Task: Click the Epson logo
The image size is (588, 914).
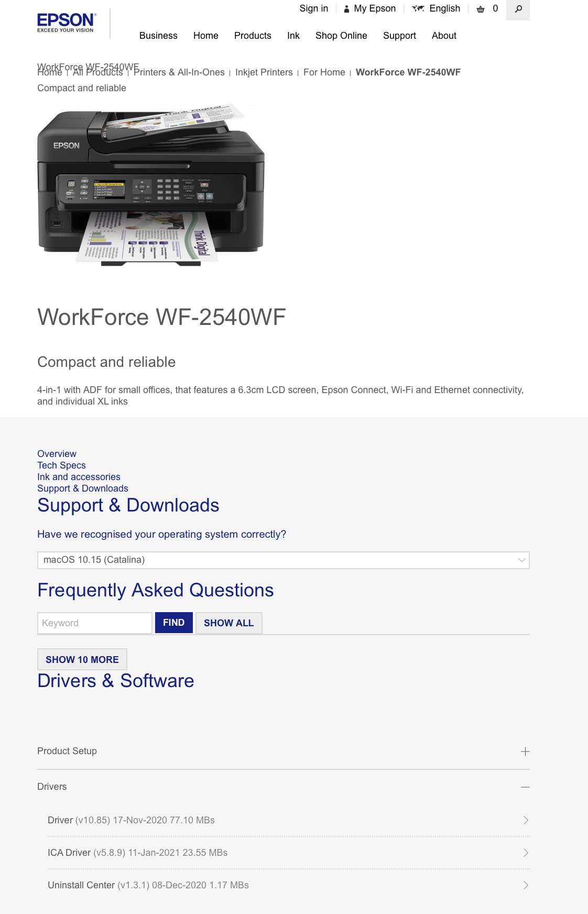Action: pyautogui.click(x=67, y=23)
